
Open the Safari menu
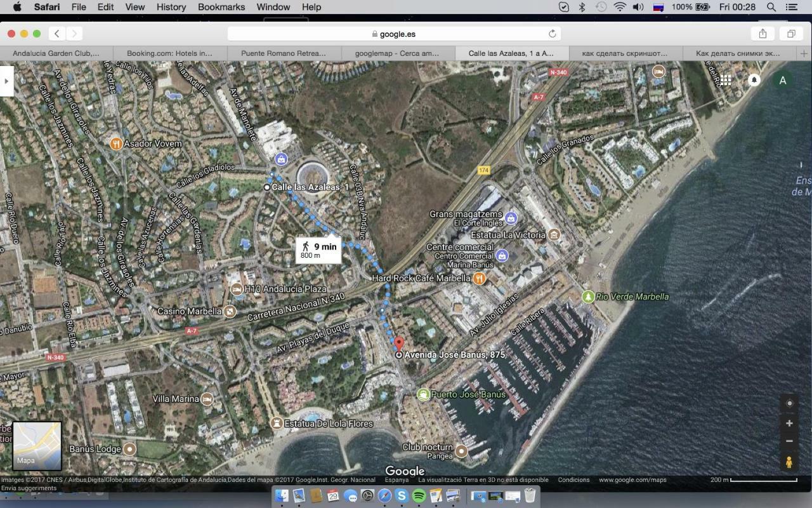(47, 7)
